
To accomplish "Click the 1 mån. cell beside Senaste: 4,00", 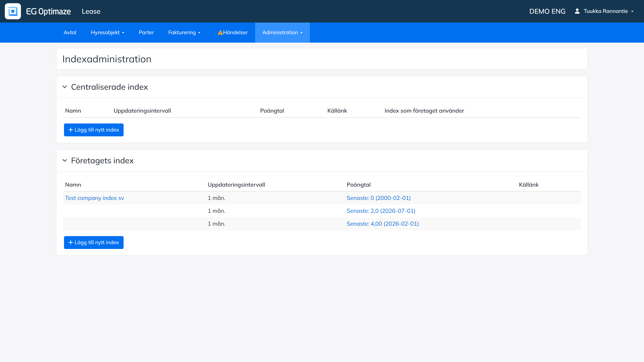I will click(x=217, y=224).
